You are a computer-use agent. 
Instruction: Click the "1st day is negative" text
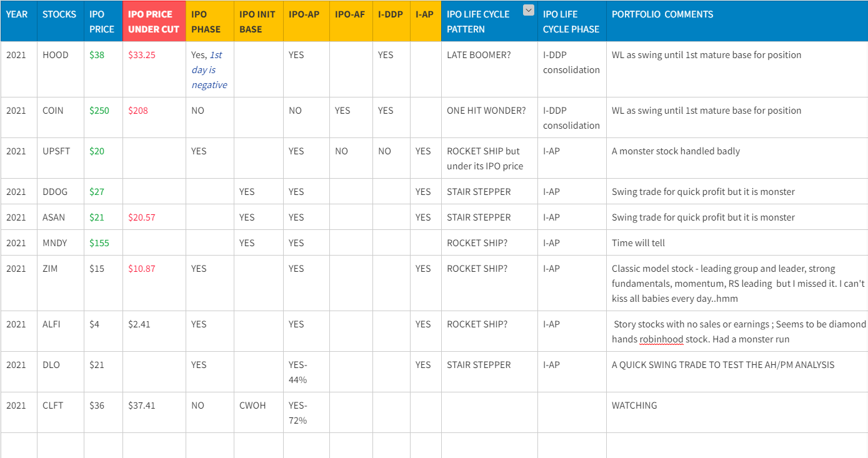coord(209,70)
